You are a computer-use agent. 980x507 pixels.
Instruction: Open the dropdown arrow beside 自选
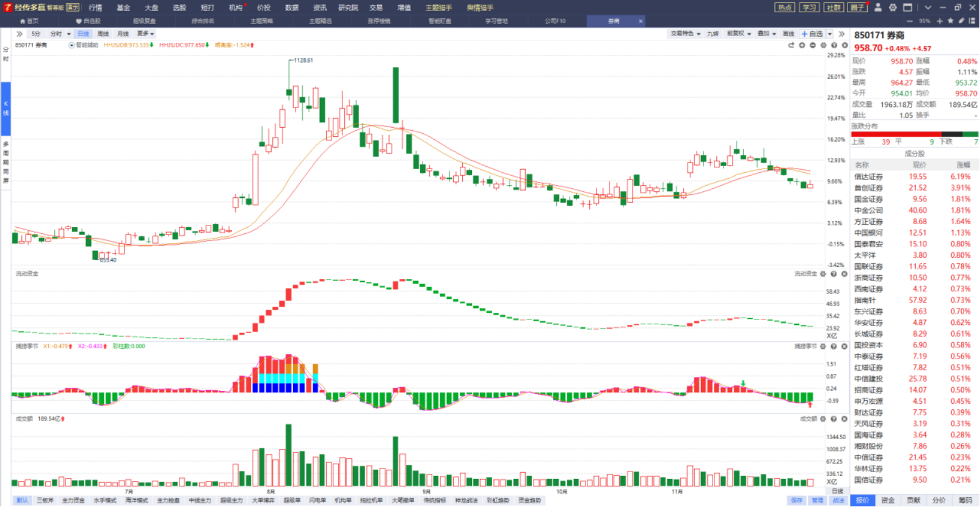[830, 34]
